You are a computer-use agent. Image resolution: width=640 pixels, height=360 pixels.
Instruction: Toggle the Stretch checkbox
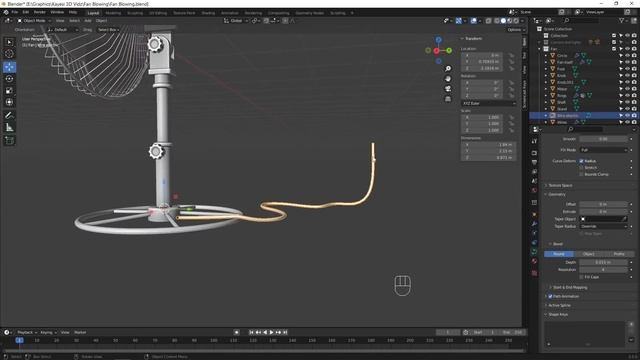point(581,167)
